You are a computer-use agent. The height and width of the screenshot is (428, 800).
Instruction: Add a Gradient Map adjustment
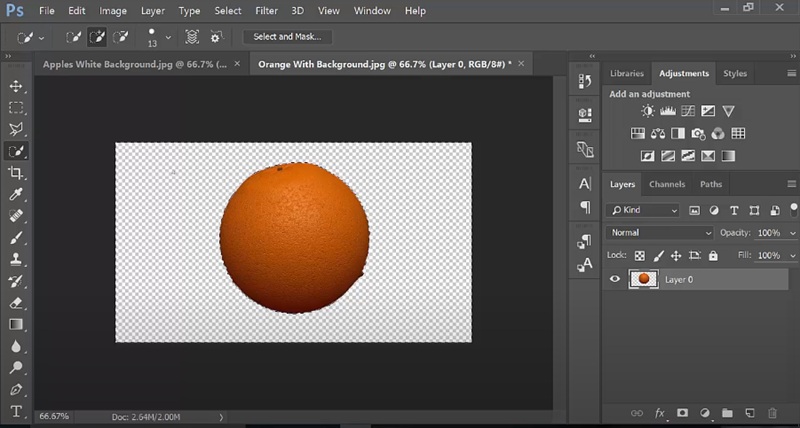click(x=728, y=156)
